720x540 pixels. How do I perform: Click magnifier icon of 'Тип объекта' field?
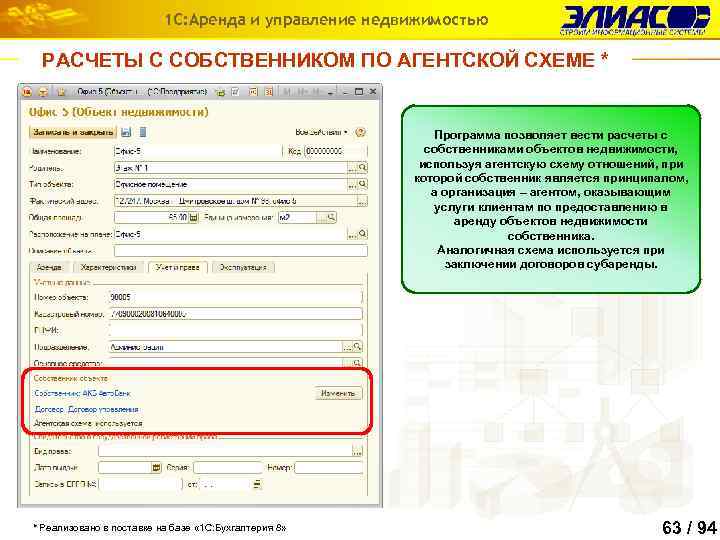362,185
